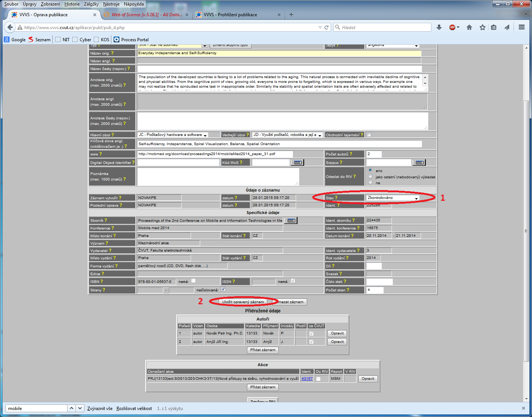
Task: Open Úpravy menu
Action: 29,4
